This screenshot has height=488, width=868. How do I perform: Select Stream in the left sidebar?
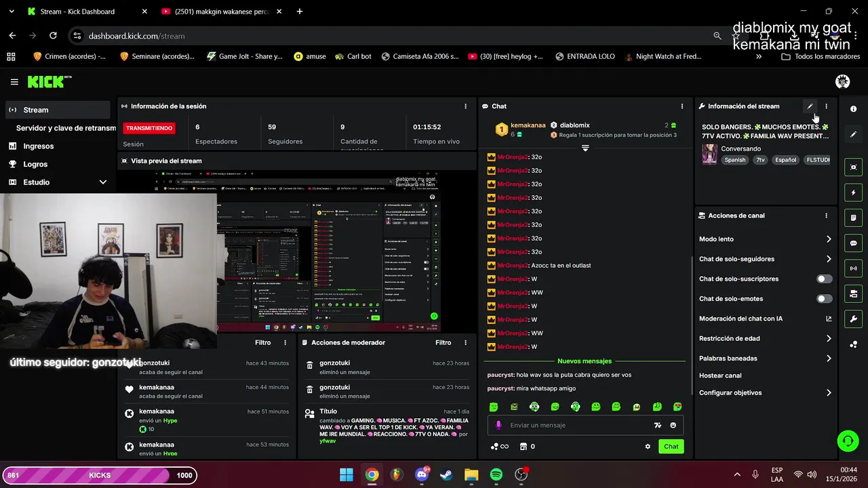[x=58, y=110]
